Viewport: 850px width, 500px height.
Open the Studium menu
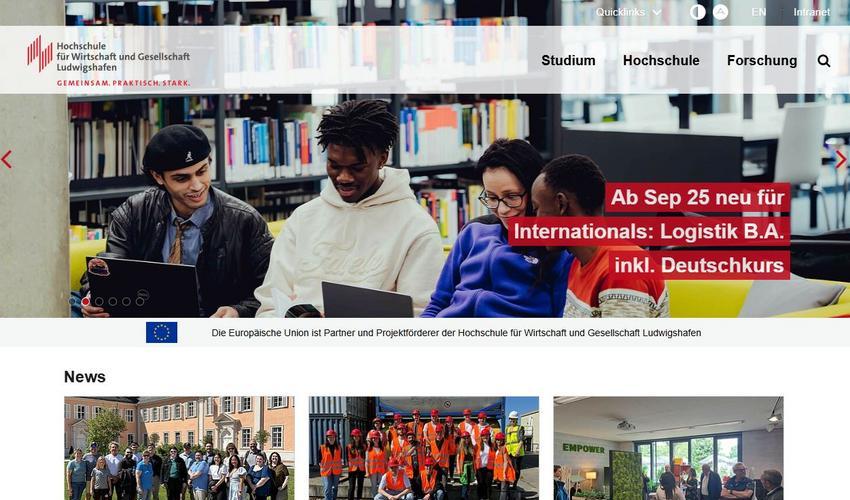(x=568, y=61)
